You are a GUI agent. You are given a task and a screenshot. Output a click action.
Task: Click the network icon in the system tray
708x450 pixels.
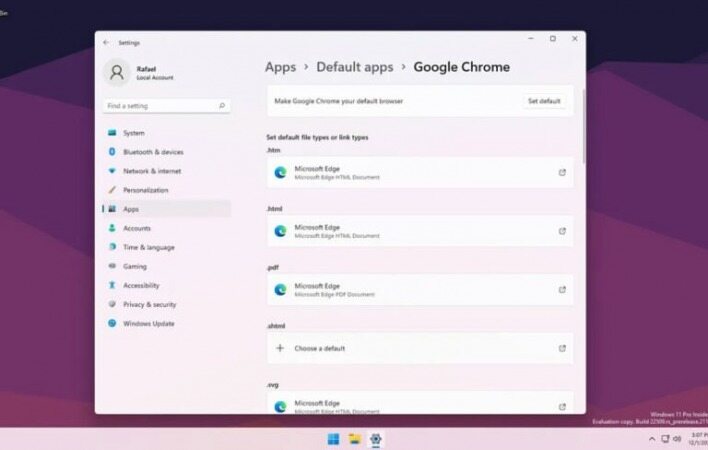pyautogui.click(x=665, y=439)
